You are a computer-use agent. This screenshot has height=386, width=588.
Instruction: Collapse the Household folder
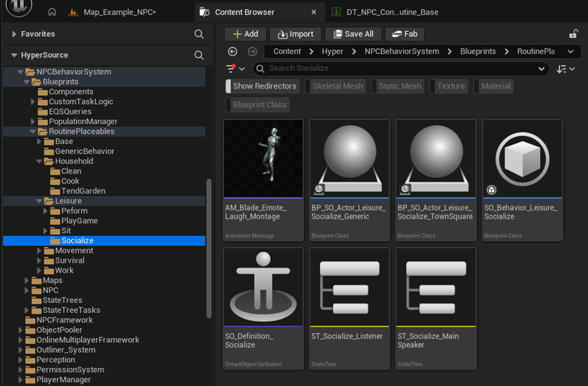39,161
